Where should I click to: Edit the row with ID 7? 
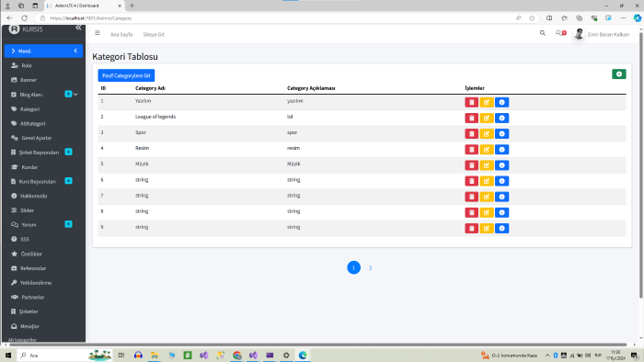coord(487,197)
